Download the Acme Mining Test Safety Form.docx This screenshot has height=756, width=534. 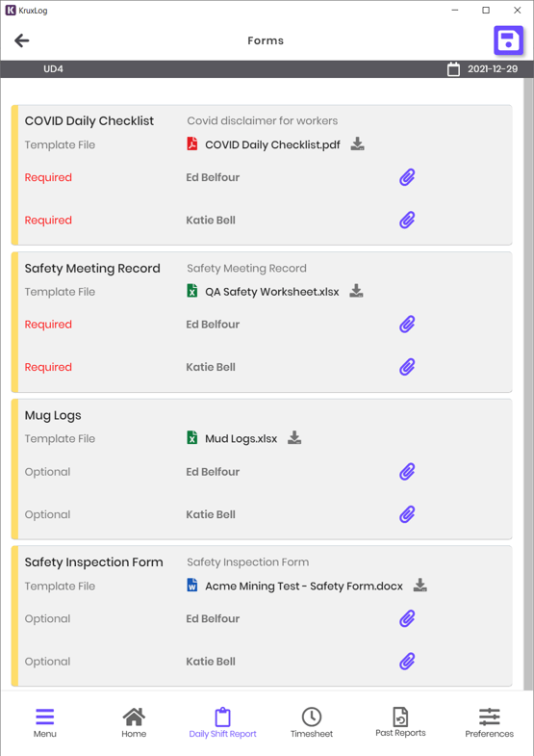[x=420, y=586]
